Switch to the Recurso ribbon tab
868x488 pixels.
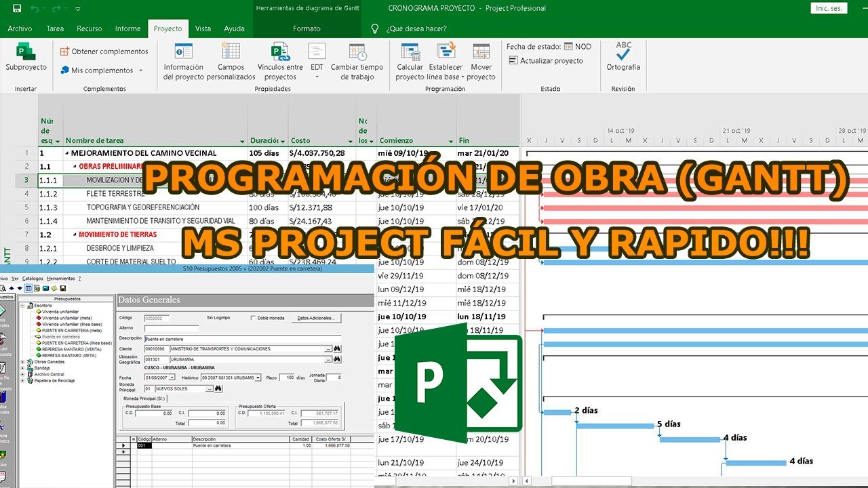pyautogui.click(x=90, y=28)
